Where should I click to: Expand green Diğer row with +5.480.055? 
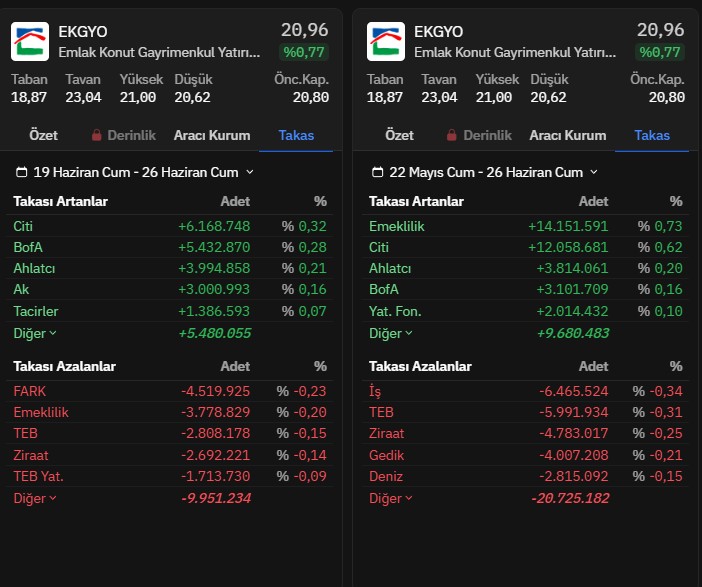pos(35,333)
